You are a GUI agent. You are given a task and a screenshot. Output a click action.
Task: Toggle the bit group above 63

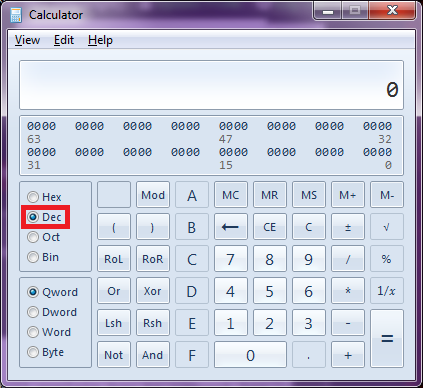point(42,126)
